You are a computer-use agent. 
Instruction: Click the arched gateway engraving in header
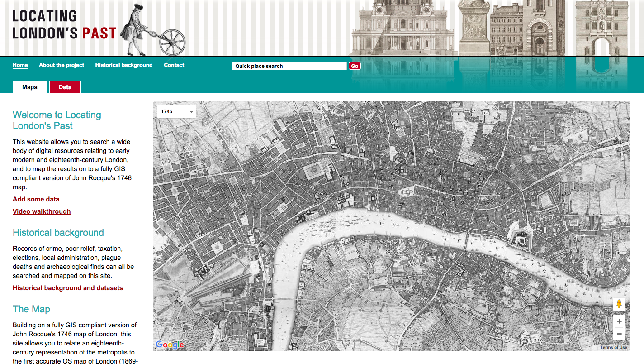tap(601, 28)
